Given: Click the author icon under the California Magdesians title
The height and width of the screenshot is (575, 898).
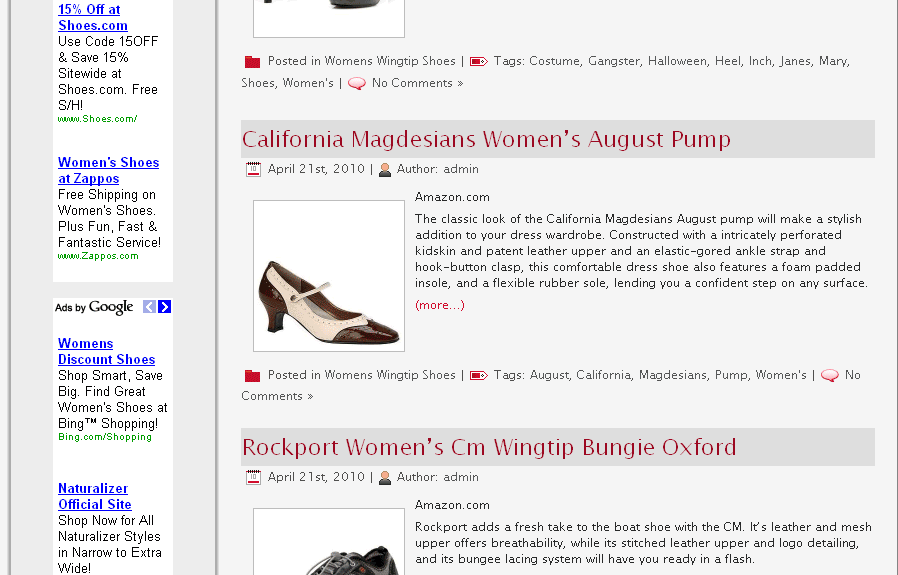Looking at the screenshot, I should pos(385,170).
